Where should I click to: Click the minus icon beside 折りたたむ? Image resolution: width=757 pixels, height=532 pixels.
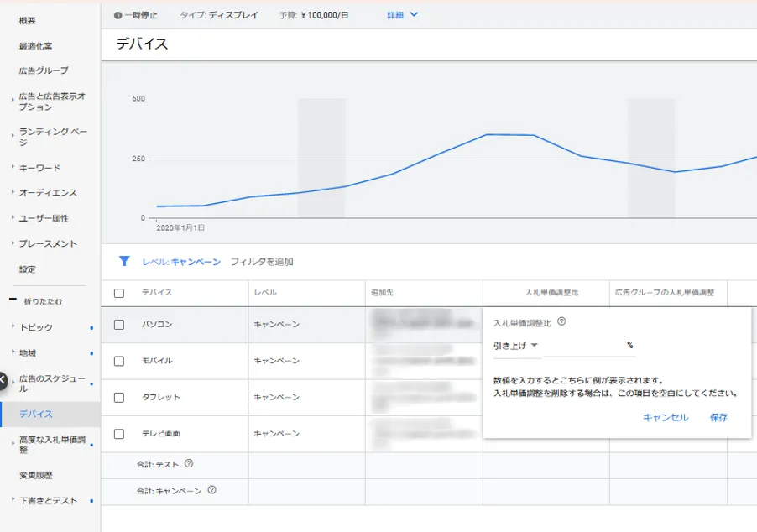pos(13,300)
